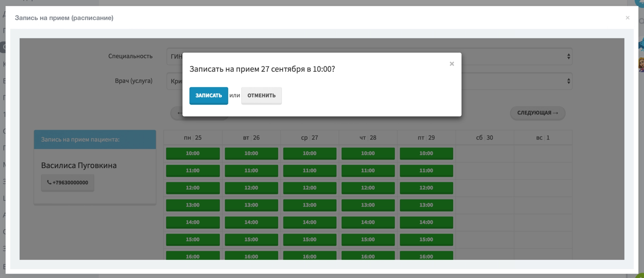Select Wednesday 27 slot at 15:00
This screenshot has width=644, height=278.
[x=309, y=239]
